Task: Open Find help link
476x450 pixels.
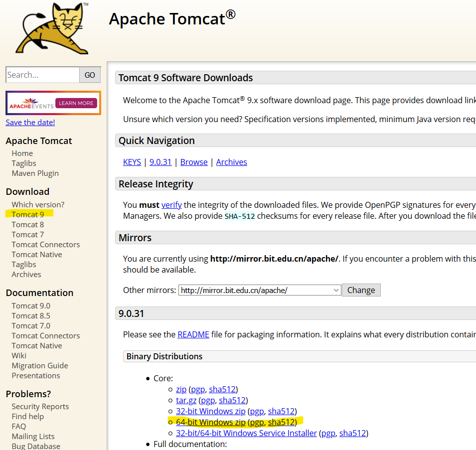Action: [x=27, y=417]
